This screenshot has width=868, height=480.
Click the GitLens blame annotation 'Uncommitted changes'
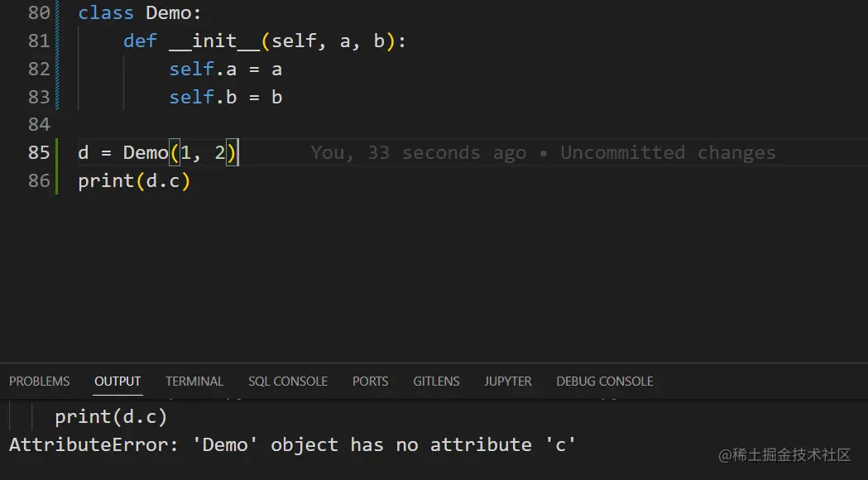click(668, 153)
